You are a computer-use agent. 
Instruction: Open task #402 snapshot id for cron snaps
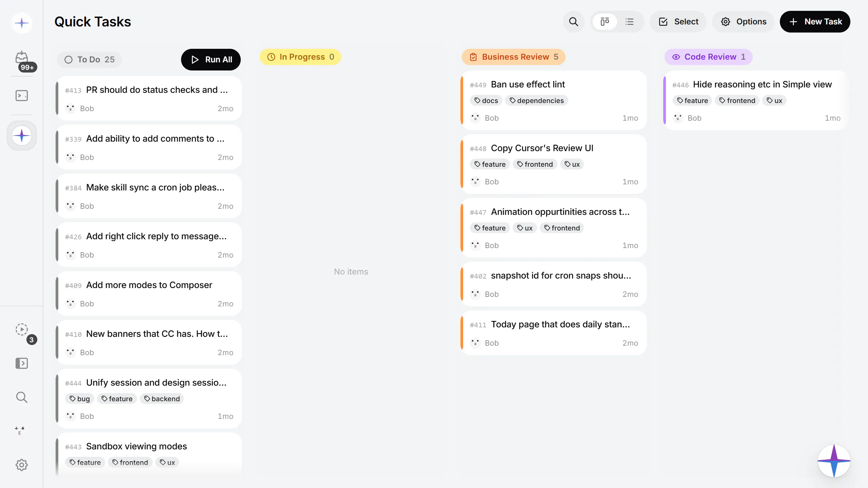(x=554, y=284)
